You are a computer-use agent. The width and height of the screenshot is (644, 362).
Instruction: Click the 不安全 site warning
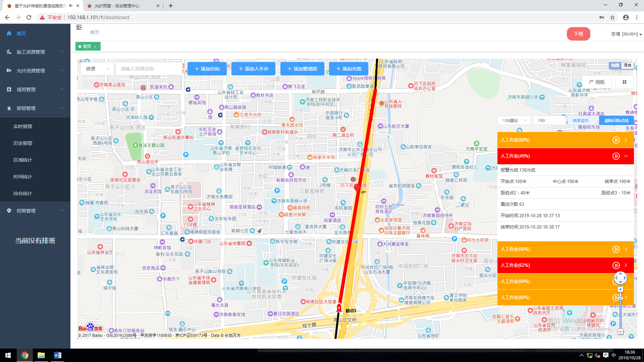point(51,17)
